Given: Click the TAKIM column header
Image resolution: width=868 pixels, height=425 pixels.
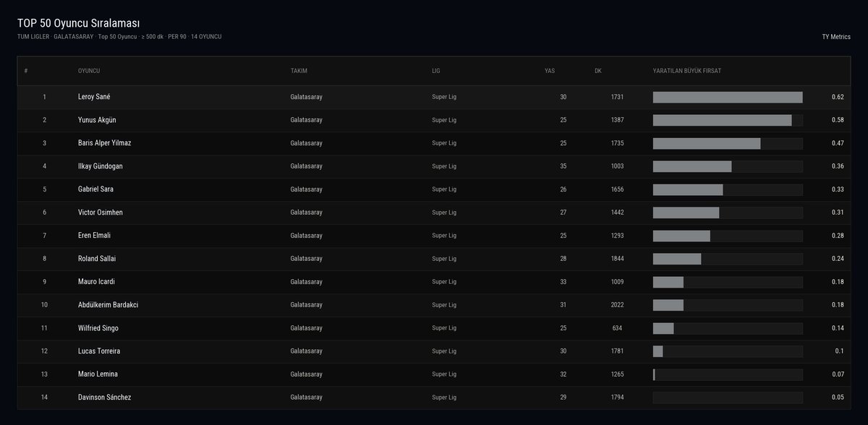Looking at the screenshot, I should point(299,71).
